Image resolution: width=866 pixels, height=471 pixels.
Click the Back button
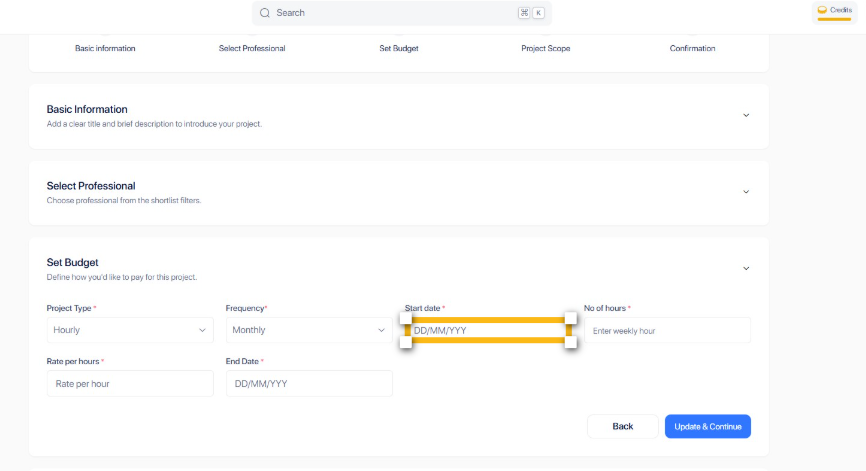tap(623, 426)
